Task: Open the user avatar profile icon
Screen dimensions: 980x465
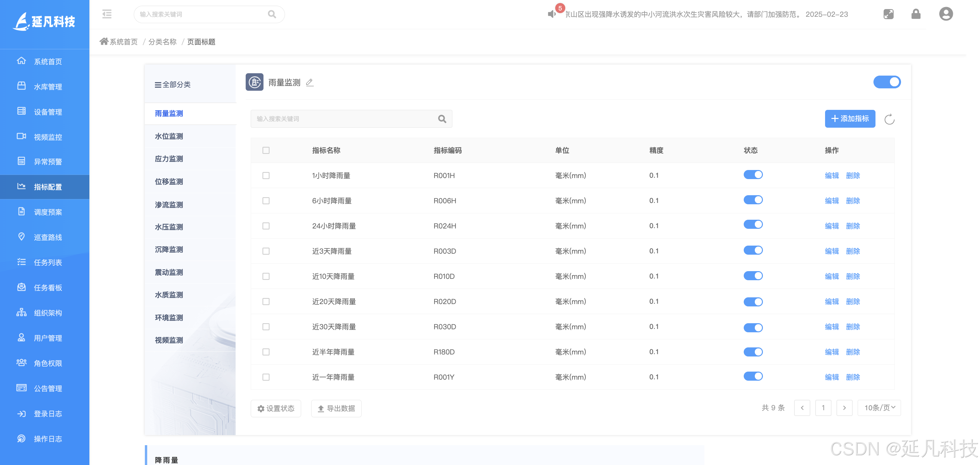Action: [x=946, y=14]
